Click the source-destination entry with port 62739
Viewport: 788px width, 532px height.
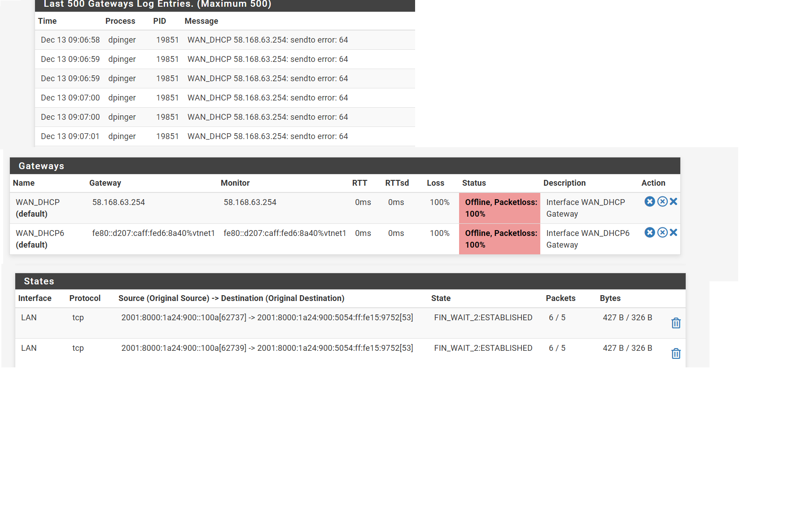[267, 348]
